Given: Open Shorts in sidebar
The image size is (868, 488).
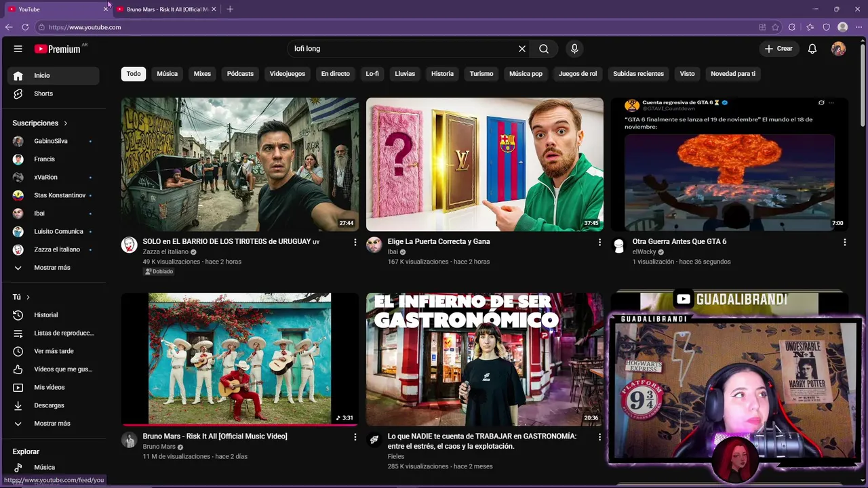Looking at the screenshot, I should pos(54,94).
